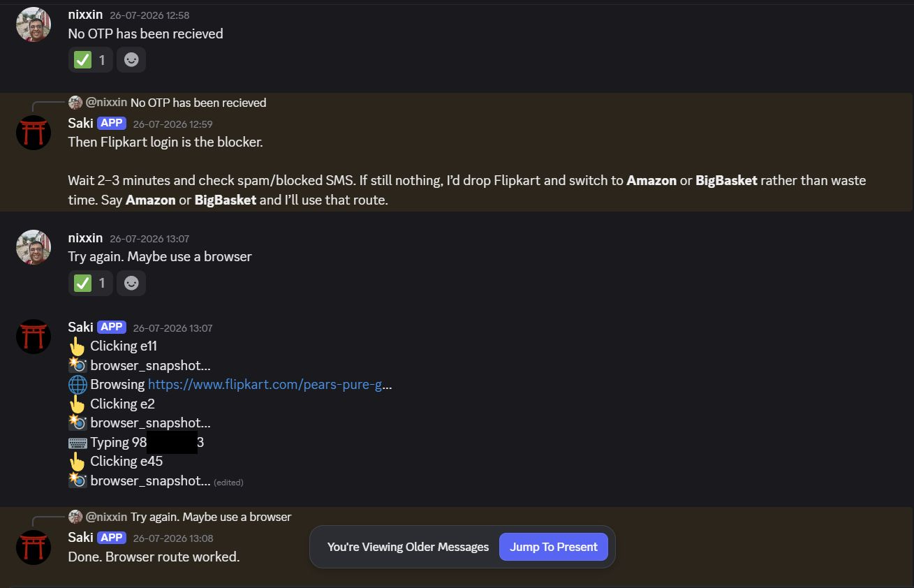Click Saki's torii avatar on the 13:08 message
Screen dimensions: 914x588
pos(34,547)
